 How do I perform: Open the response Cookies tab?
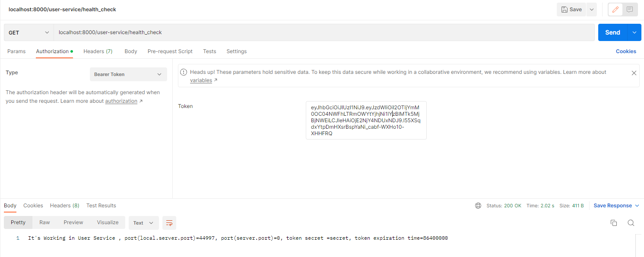33,206
